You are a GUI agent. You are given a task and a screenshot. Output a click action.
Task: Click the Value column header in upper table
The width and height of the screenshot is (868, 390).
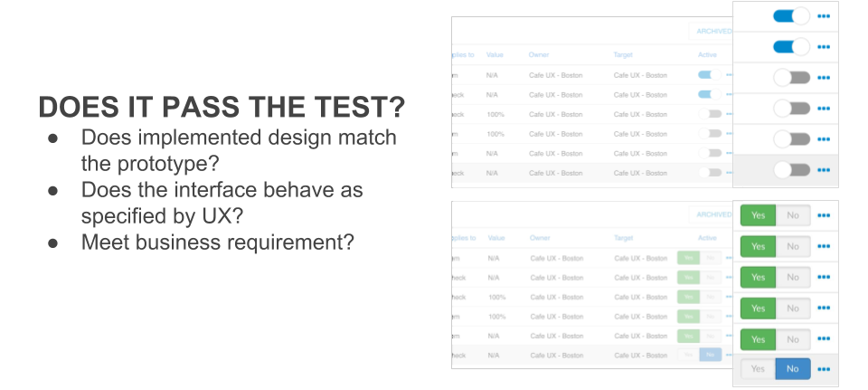[x=495, y=55]
